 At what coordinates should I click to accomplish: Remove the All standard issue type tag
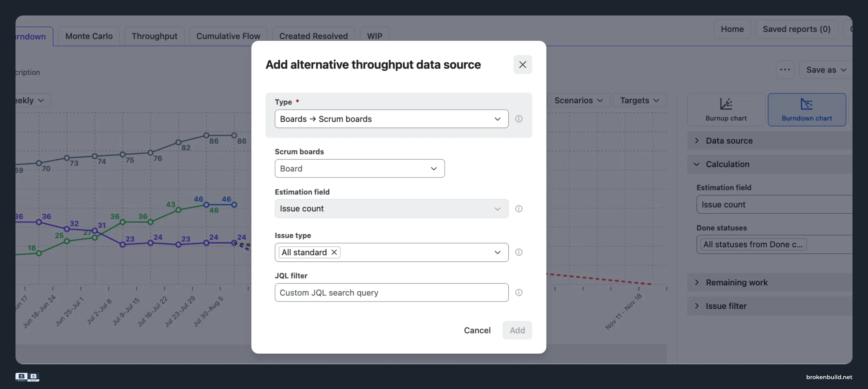coord(334,252)
